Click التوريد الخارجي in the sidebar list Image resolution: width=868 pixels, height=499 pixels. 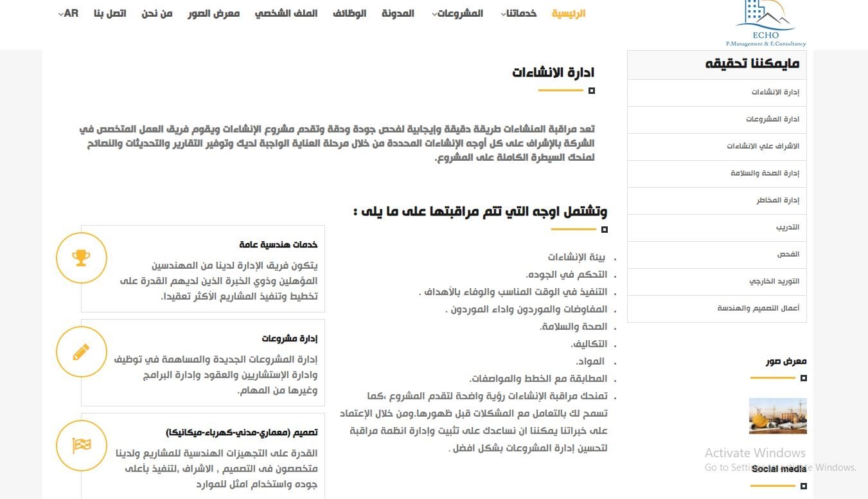point(777,281)
